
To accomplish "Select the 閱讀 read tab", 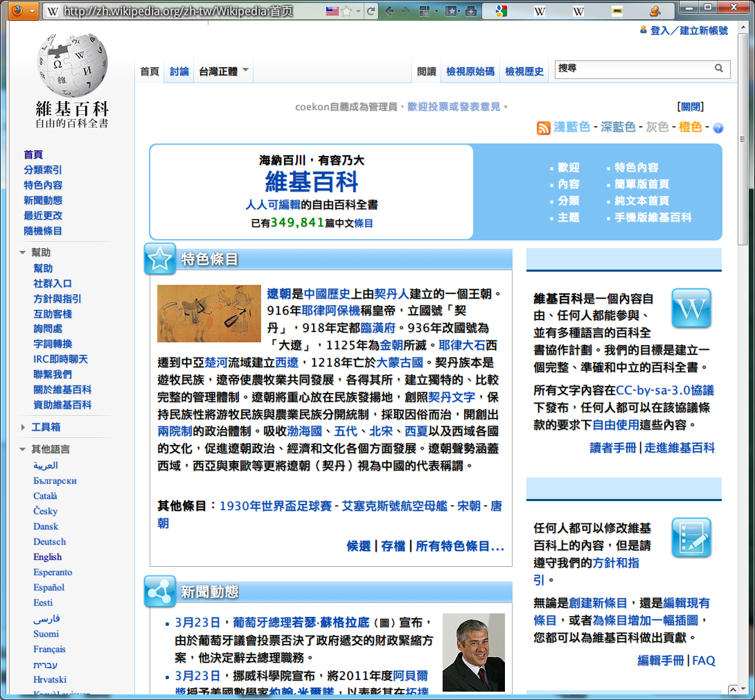I will pyautogui.click(x=426, y=71).
